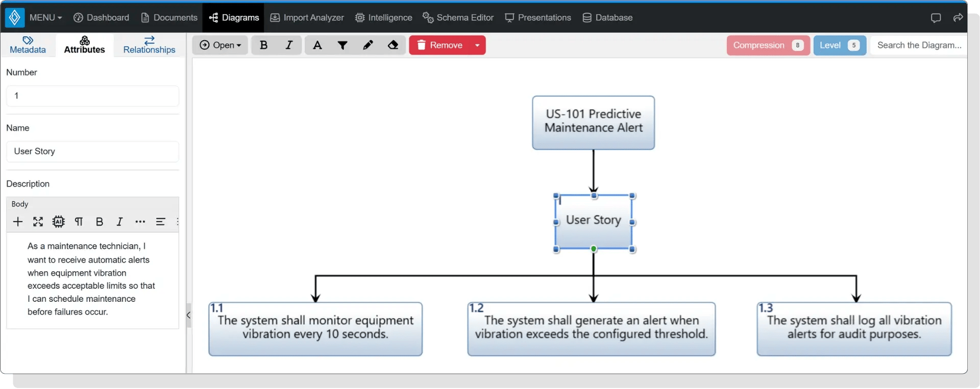The width and height of the screenshot is (980, 389).
Task: Toggle italic in Description editor
Action: (x=119, y=222)
